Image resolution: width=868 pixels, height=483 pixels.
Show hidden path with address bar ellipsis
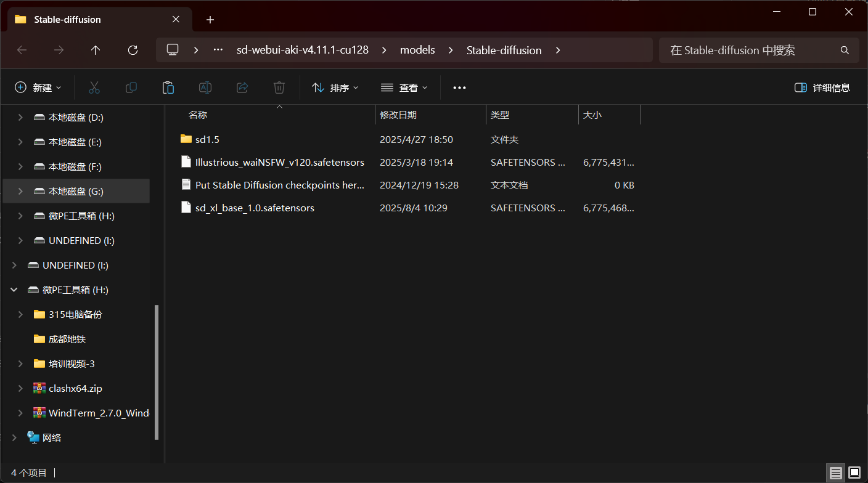click(x=218, y=51)
